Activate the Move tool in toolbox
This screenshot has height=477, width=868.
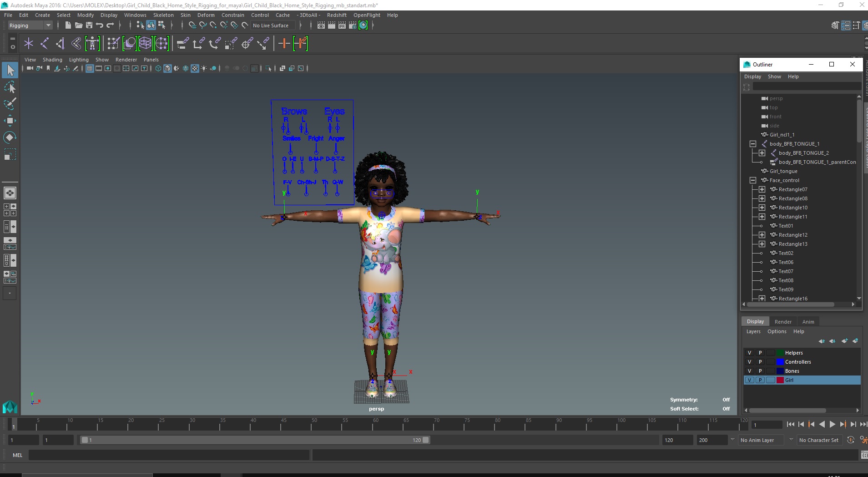10,120
